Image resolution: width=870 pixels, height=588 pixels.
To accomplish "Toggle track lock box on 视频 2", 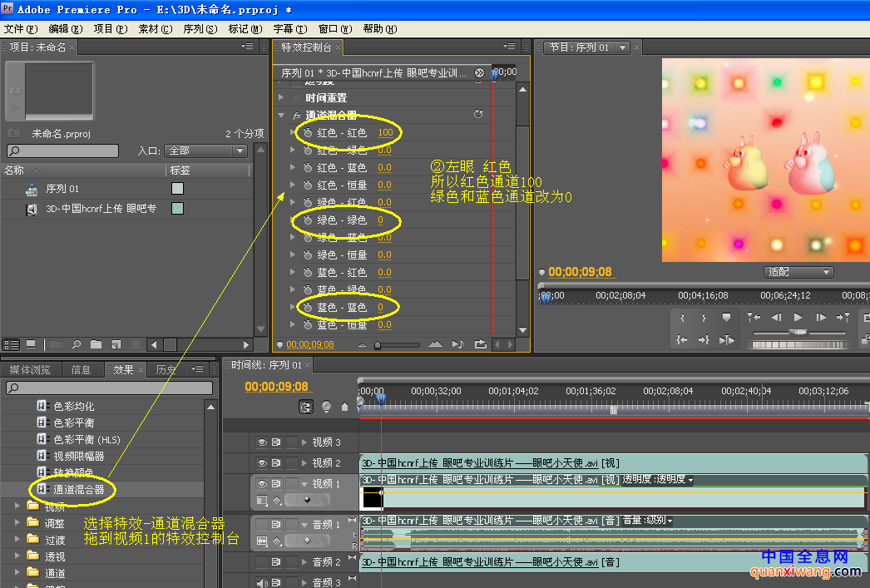I will click(292, 462).
